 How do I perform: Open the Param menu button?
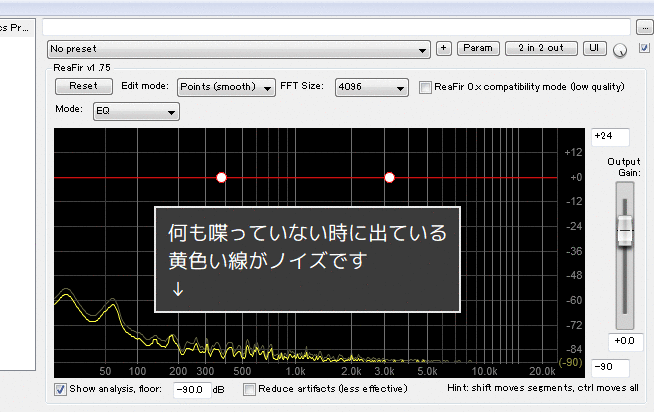478,48
